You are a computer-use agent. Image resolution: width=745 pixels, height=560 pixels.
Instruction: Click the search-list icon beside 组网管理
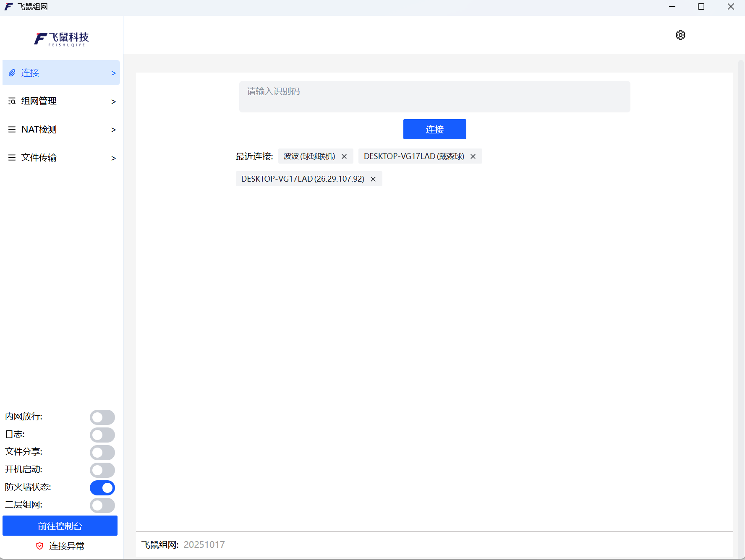(x=12, y=101)
